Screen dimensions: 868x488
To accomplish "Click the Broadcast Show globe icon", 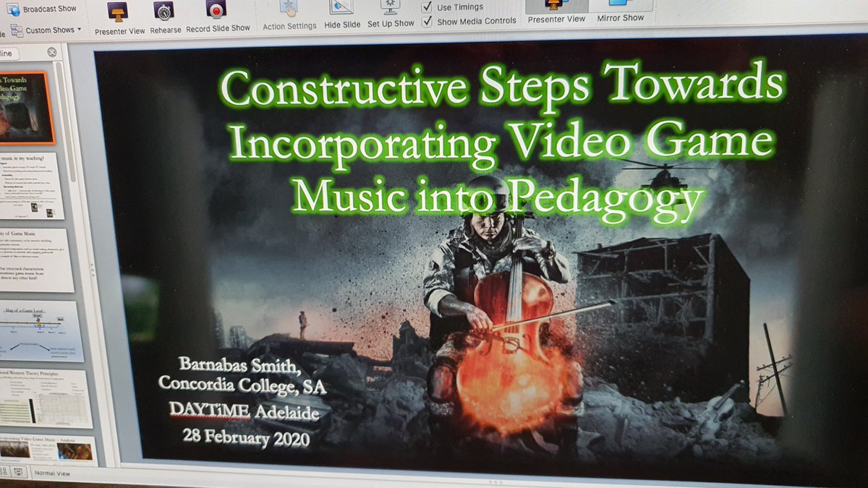I will tap(13, 10).
